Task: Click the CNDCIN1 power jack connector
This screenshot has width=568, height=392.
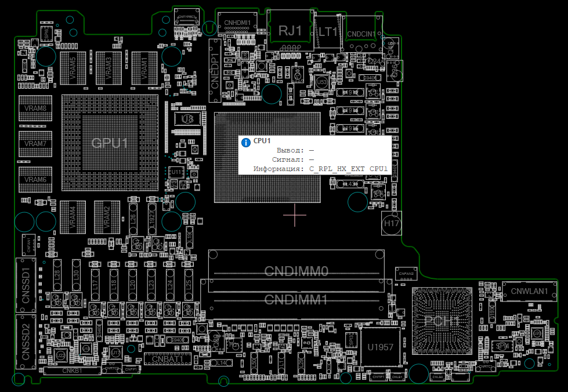Action: click(x=361, y=34)
